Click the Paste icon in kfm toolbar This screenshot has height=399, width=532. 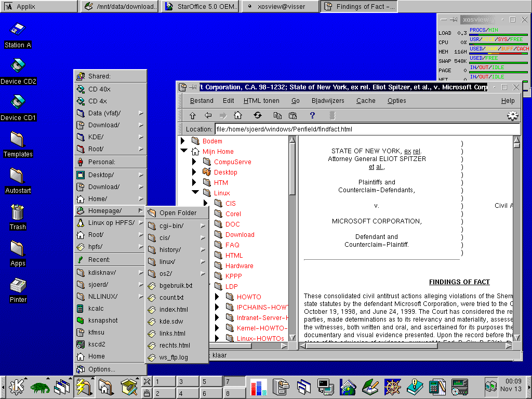click(x=292, y=116)
